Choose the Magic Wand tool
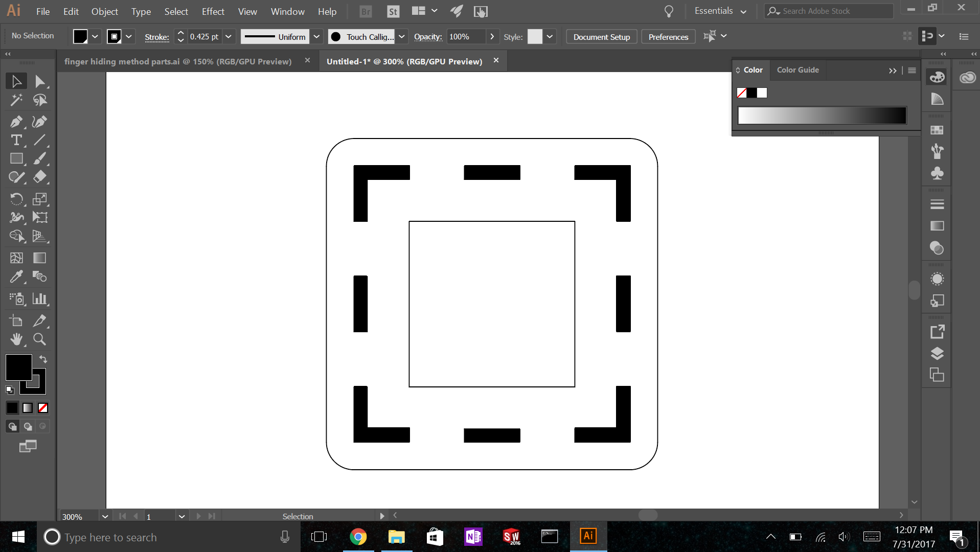Viewport: 980px width, 552px height. pyautogui.click(x=16, y=100)
